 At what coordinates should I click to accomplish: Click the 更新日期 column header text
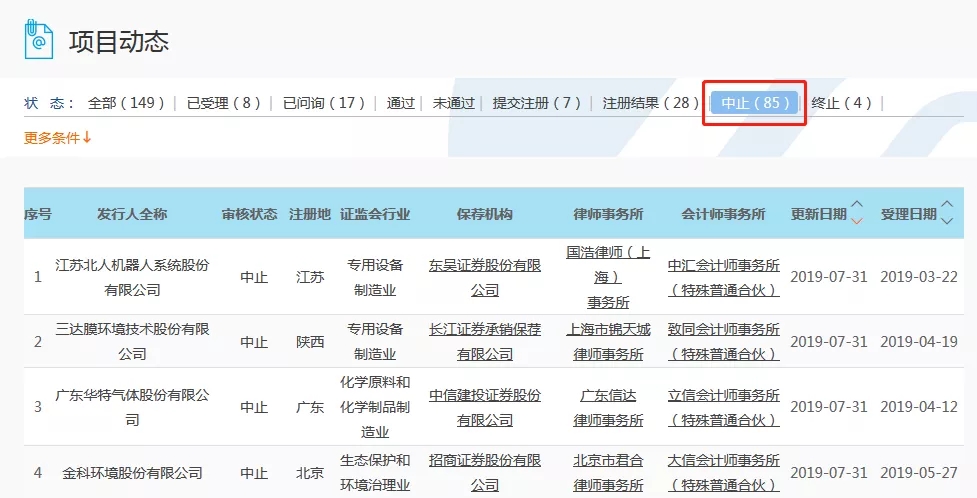pyautogui.click(x=819, y=214)
